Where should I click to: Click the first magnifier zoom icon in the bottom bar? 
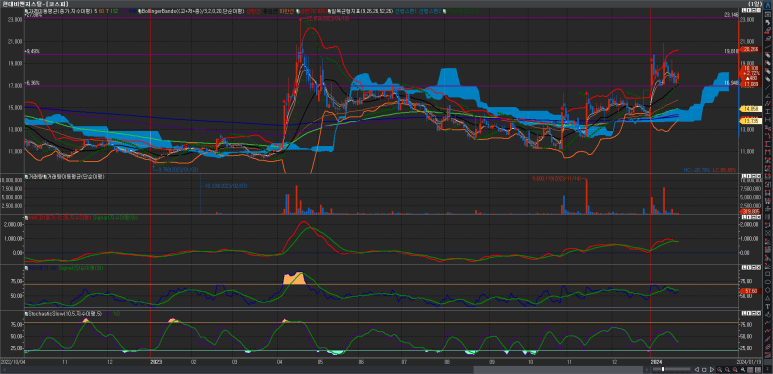click(720, 370)
